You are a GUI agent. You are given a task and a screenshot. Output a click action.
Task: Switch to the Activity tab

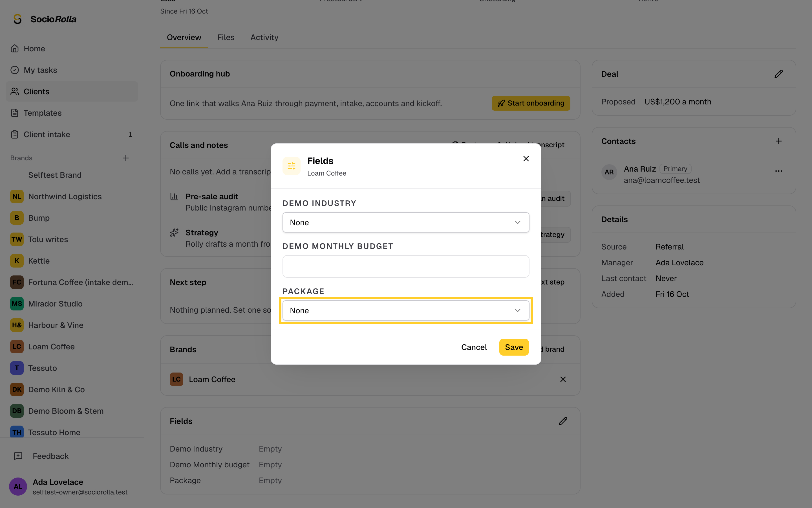[264, 37]
